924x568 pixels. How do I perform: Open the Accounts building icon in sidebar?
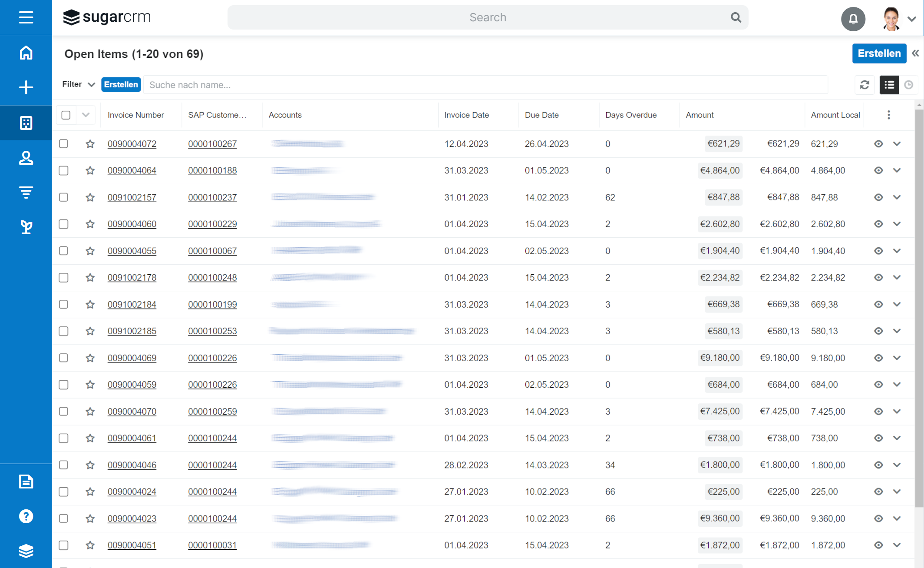click(x=26, y=123)
